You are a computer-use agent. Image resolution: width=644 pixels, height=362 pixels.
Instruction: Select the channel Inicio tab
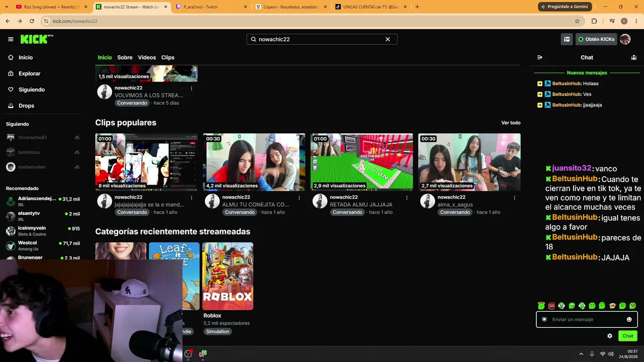tap(105, 57)
